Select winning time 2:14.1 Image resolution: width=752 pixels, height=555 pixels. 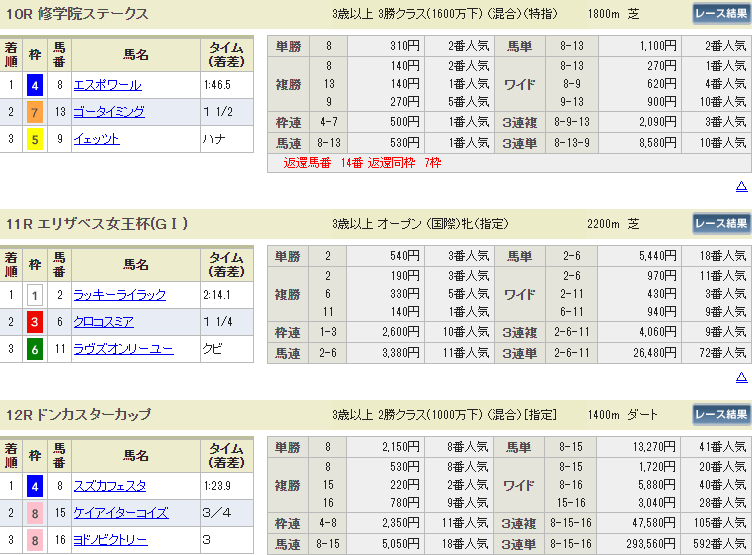(217, 295)
